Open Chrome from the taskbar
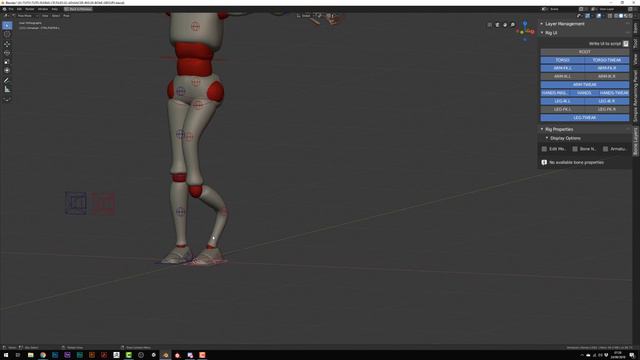 pos(43,355)
